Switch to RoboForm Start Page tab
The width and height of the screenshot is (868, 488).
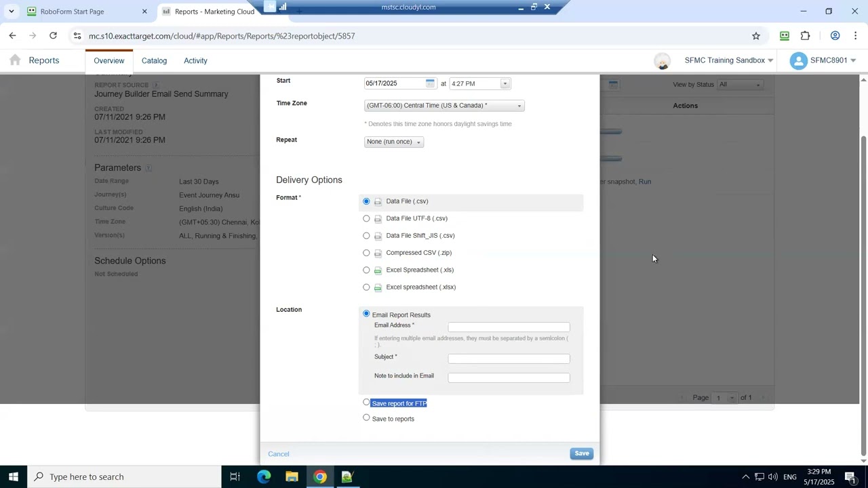[87, 12]
